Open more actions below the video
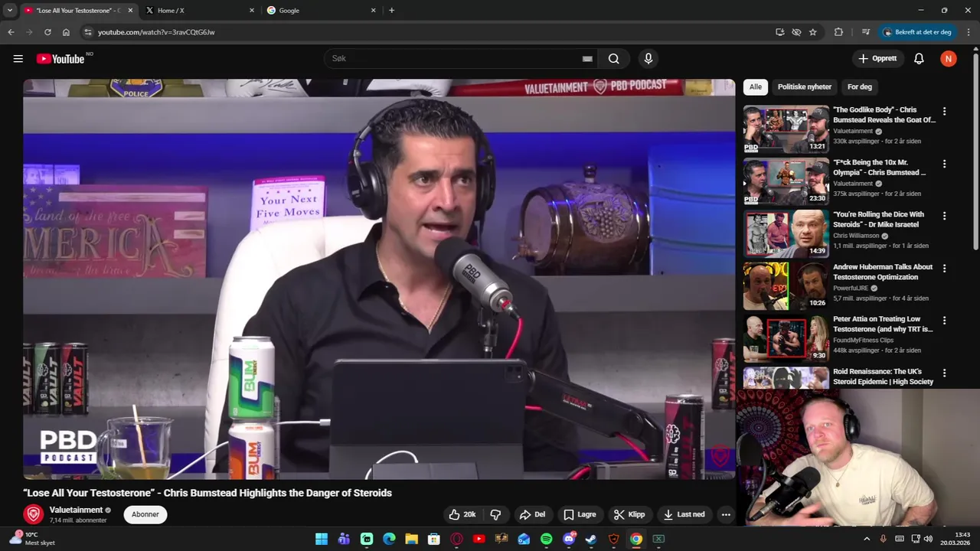This screenshot has height=551, width=980. tap(726, 514)
